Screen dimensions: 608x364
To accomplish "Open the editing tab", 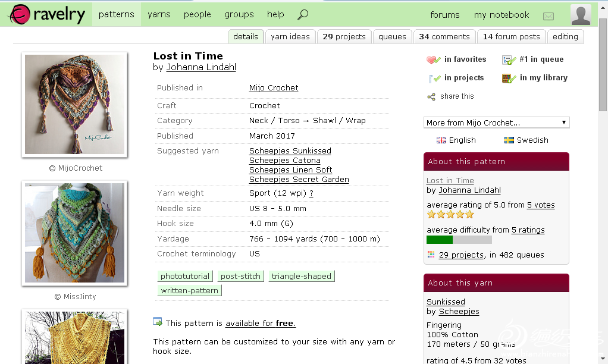I will [x=565, y=36].
